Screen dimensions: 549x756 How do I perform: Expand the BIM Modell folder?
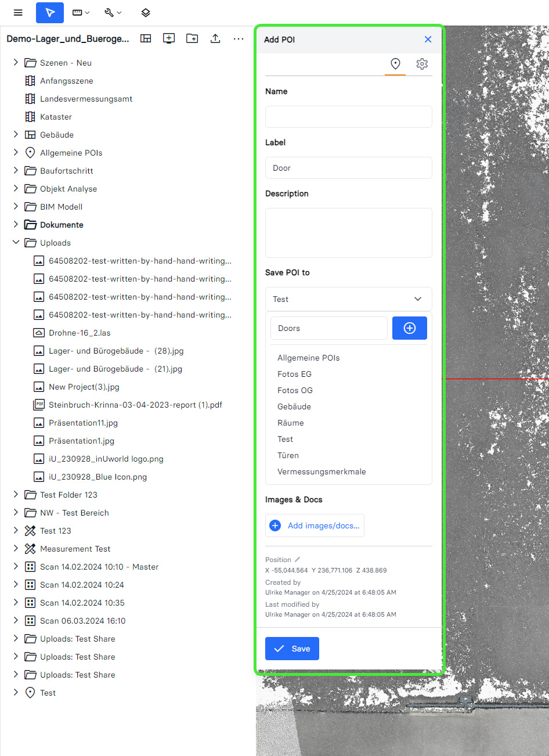pyautogui.click(x=16, y=207)
